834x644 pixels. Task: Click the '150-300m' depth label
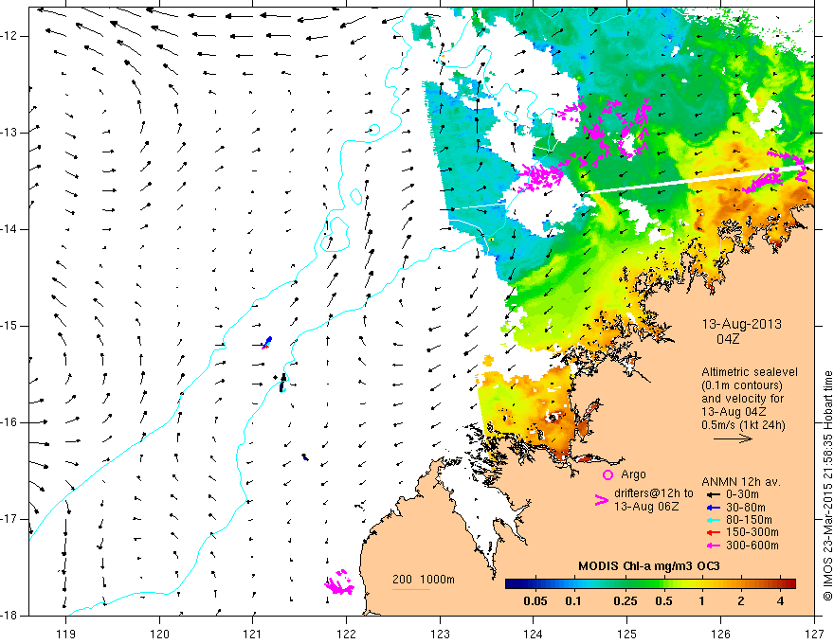[x=752, y=532]
